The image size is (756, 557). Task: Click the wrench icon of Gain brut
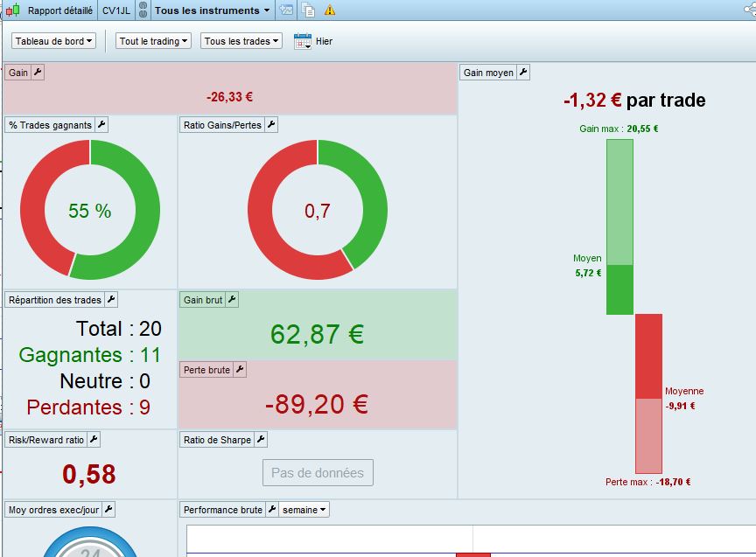[x=232, y=300]
